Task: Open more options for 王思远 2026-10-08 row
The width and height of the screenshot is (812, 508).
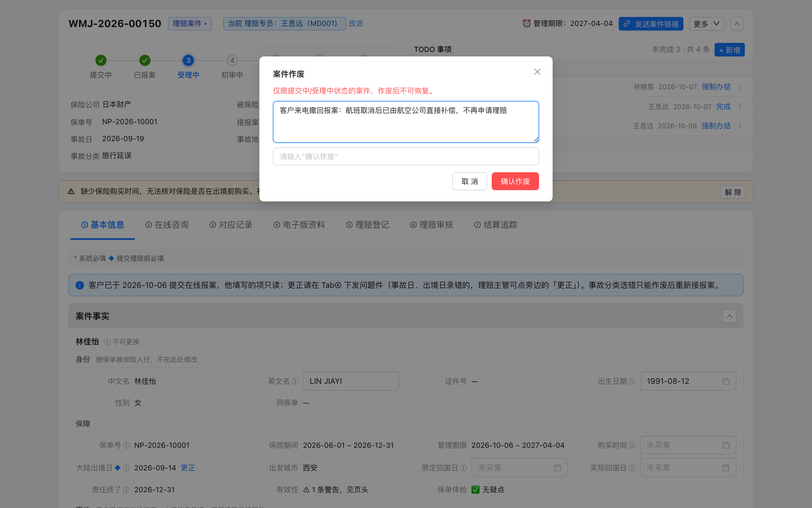Action: click(740, 126)
